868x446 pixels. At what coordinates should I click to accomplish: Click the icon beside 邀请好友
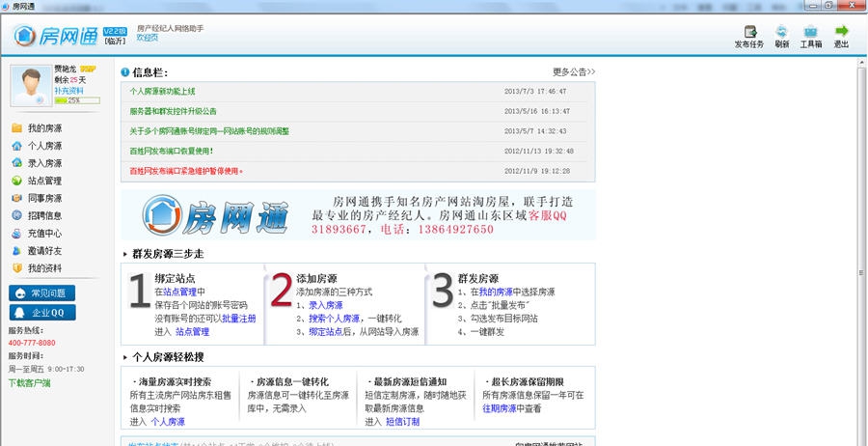coord(16,250)
